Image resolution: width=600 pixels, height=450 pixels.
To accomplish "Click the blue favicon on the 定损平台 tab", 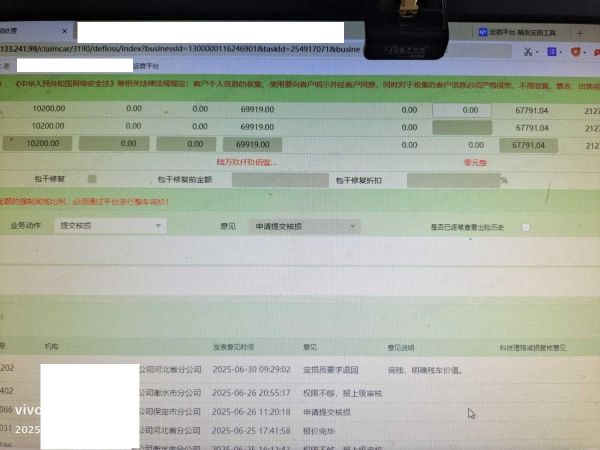I will [x=483, y=32].
